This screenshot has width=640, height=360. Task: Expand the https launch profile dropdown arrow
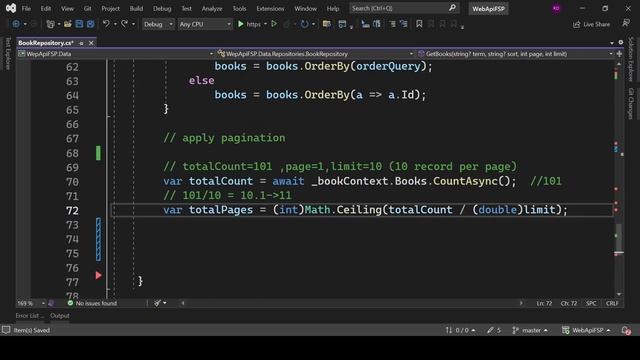[x=265, y=24]
